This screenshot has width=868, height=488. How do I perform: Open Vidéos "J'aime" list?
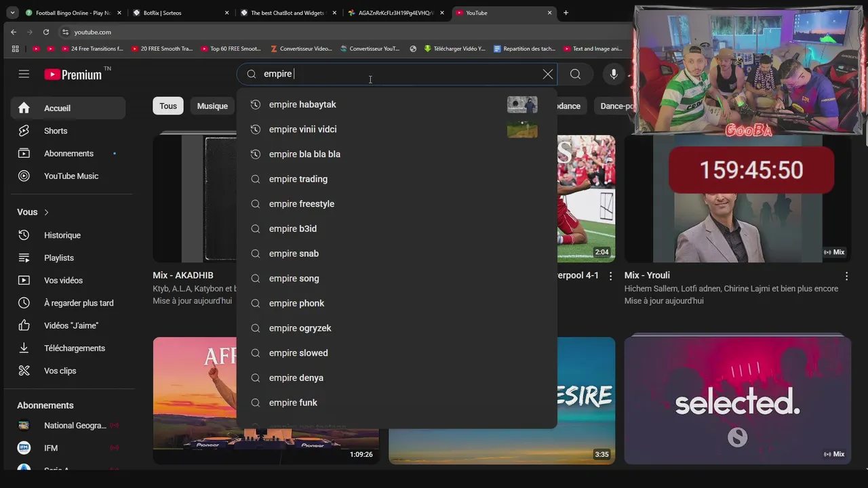point(68,325)
